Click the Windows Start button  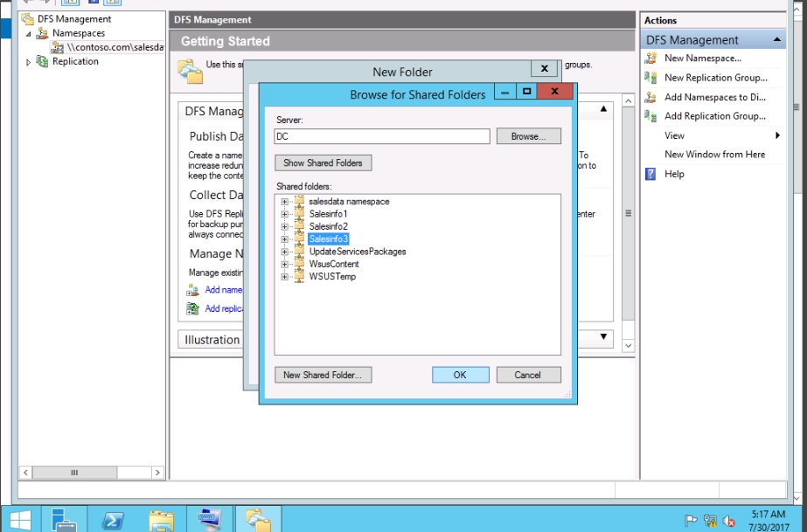(20, 519)
